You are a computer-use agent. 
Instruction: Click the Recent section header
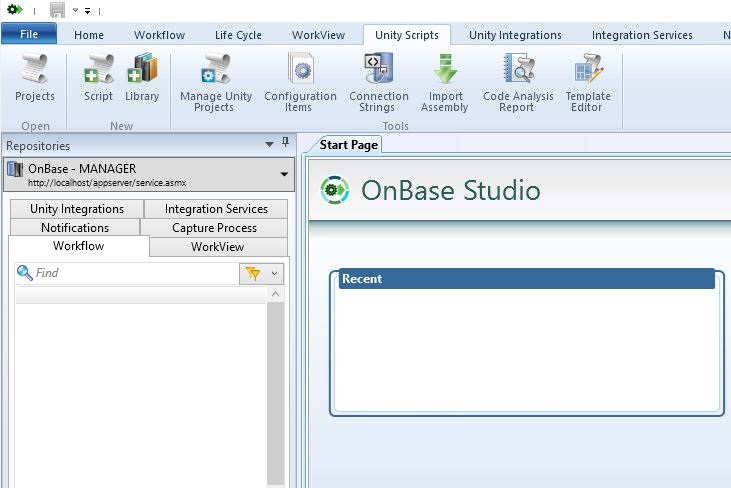[x=526, y=279]
